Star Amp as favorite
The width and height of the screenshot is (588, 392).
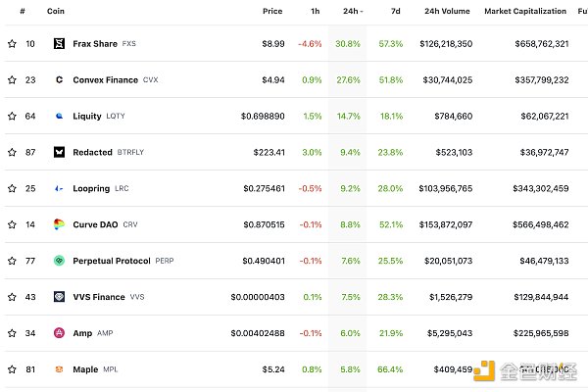pyautogui.click(x=12, y=333)
